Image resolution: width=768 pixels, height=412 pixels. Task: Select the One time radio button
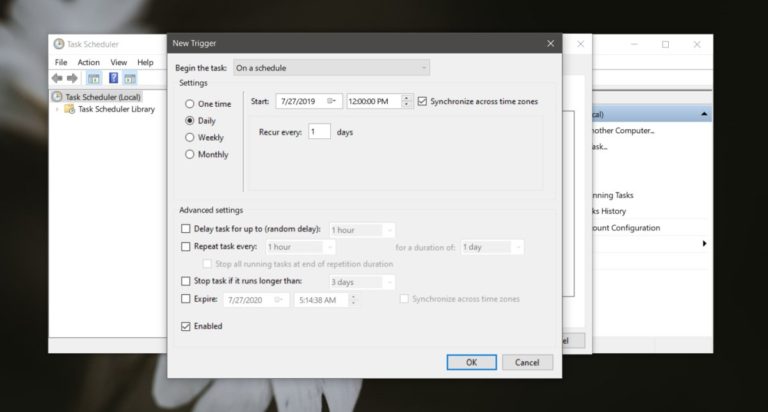point(190,104)
